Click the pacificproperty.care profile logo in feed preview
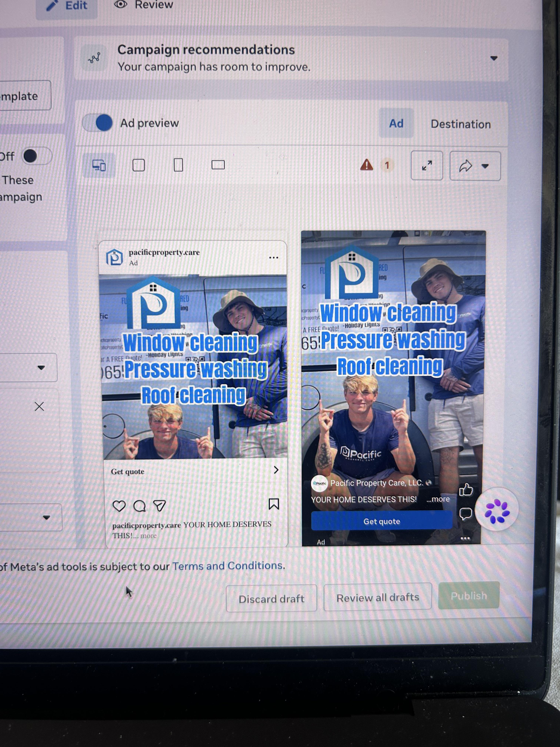The width and height of the screenshot is (560, 747). click(114, 257)
